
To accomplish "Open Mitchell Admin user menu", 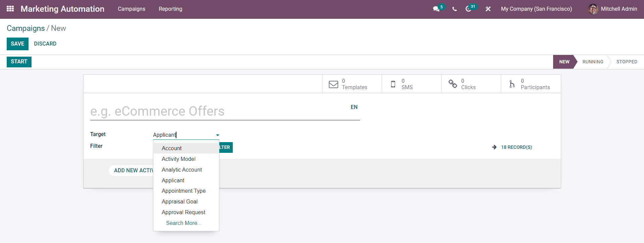I will [612, 9].
